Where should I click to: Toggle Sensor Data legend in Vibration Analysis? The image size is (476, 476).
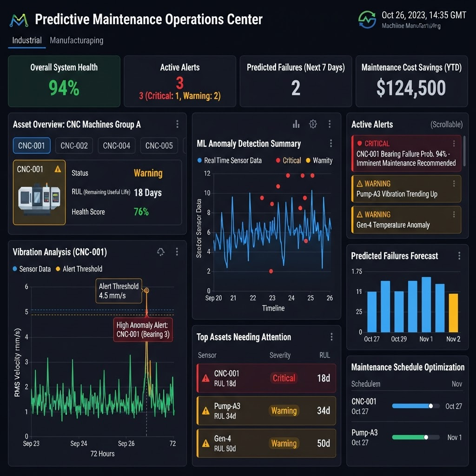(32, 269)
